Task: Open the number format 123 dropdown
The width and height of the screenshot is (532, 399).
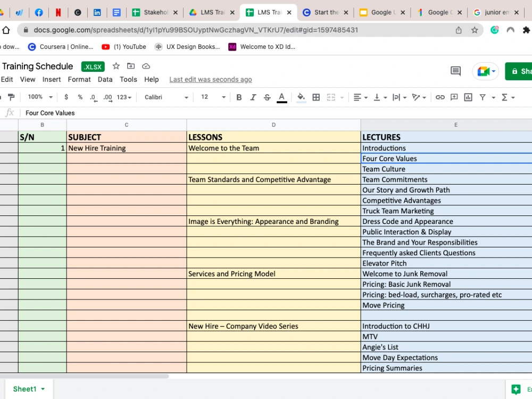Action: pos(124,97)
